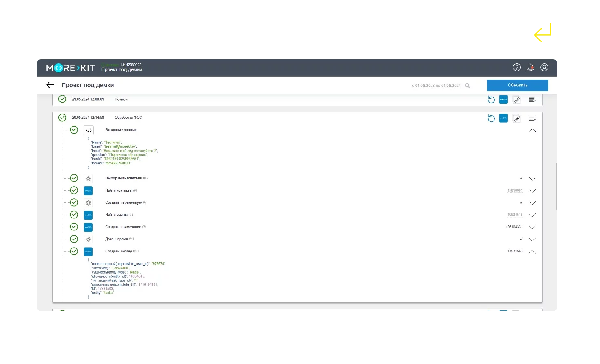The height and width of the screenshot is (364, 600).
Task: Click the timestamp 20.05.2024 12:14:58
Action: [x=88, y=118]
